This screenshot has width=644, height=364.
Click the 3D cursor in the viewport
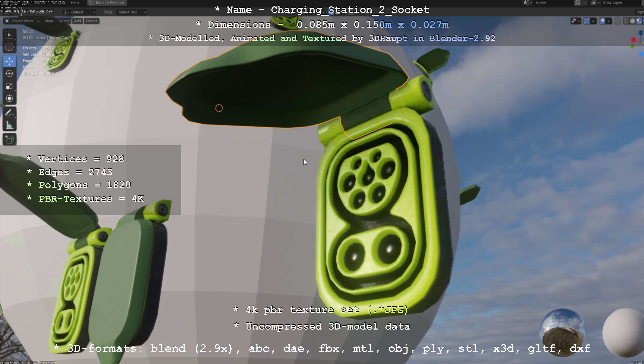point(219,108)
